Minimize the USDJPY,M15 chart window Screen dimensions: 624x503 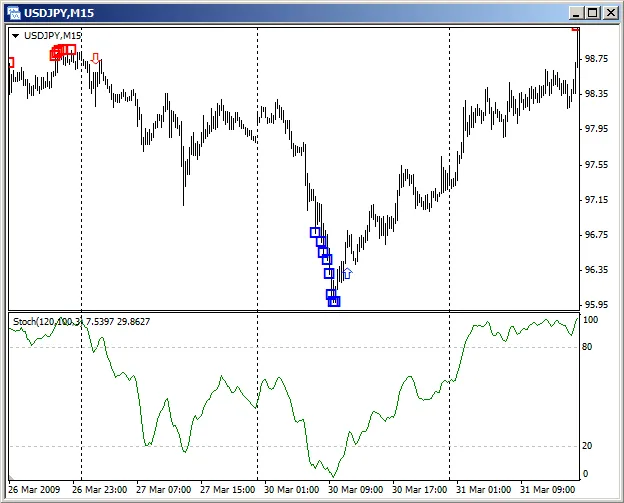pyautogui.click(x=576, y=13)
